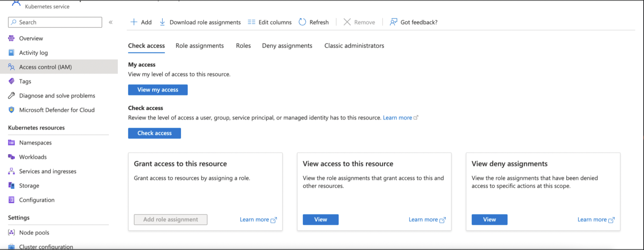Open Cluster configuration in the sidebar
This screenshot has height=250, width=644.
(x=46, y=246)
